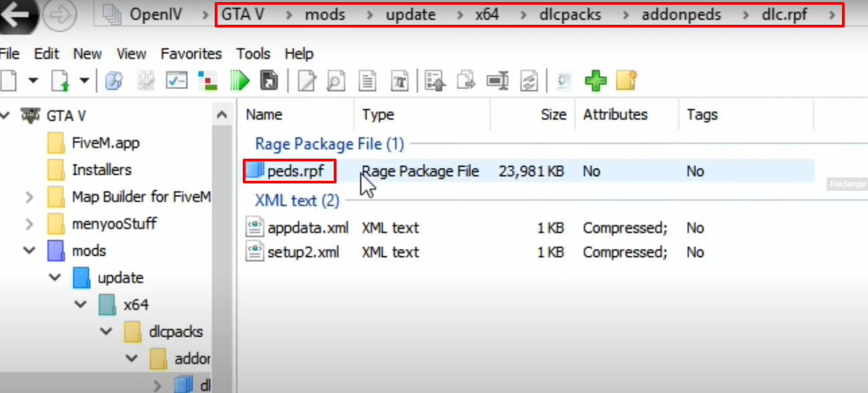The width and height of the screenshot is (868, 393).
Task: Collapse the GTA V root tree node
Action: click(5, 115)
